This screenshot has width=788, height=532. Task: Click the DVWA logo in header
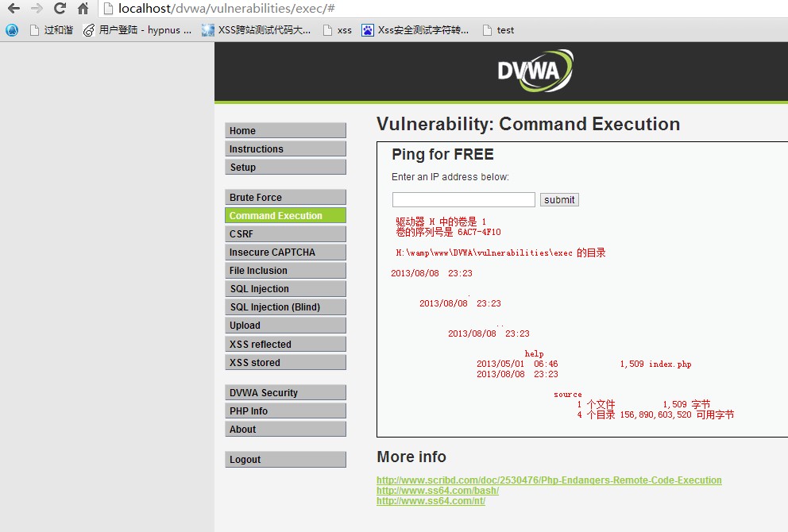pyautogui.click(x=535, y=71)
